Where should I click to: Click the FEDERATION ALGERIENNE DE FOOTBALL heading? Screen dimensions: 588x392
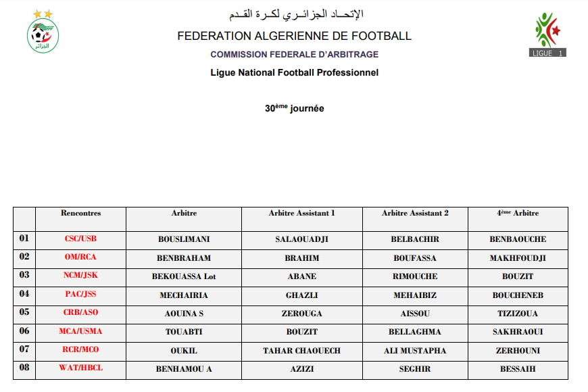coord(294,36)
